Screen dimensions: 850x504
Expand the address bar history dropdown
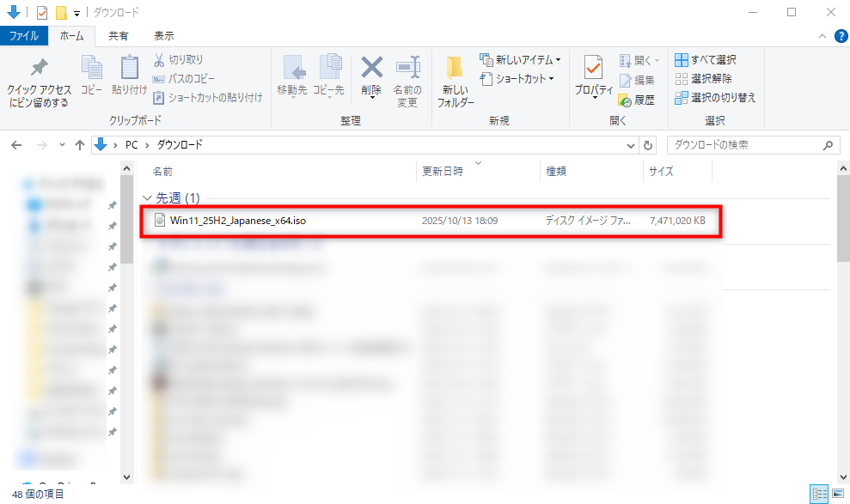pyautogui.click(x=628, y=145)
